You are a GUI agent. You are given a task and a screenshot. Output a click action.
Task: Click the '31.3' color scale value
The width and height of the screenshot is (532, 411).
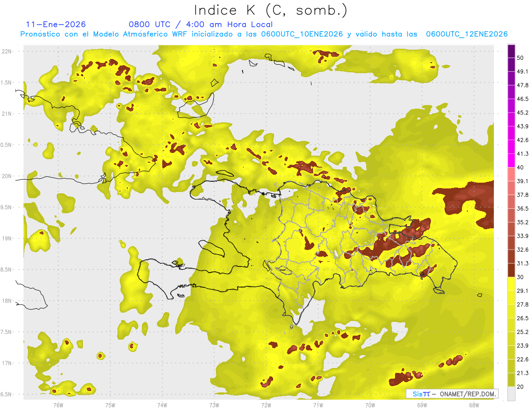tap(523, 263)
